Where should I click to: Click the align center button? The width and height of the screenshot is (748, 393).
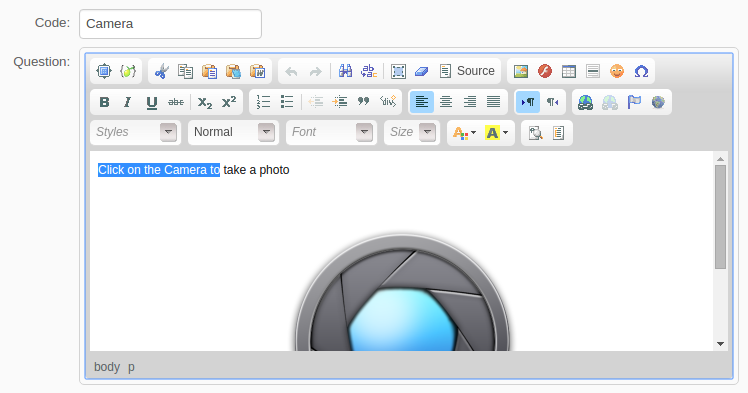tap(446, 102)
